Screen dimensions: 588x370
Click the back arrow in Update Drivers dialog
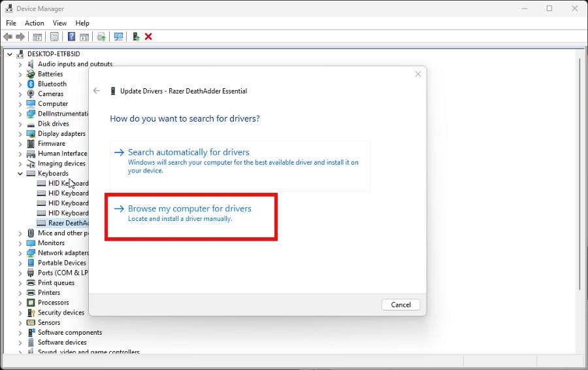(x=97, y=91)
